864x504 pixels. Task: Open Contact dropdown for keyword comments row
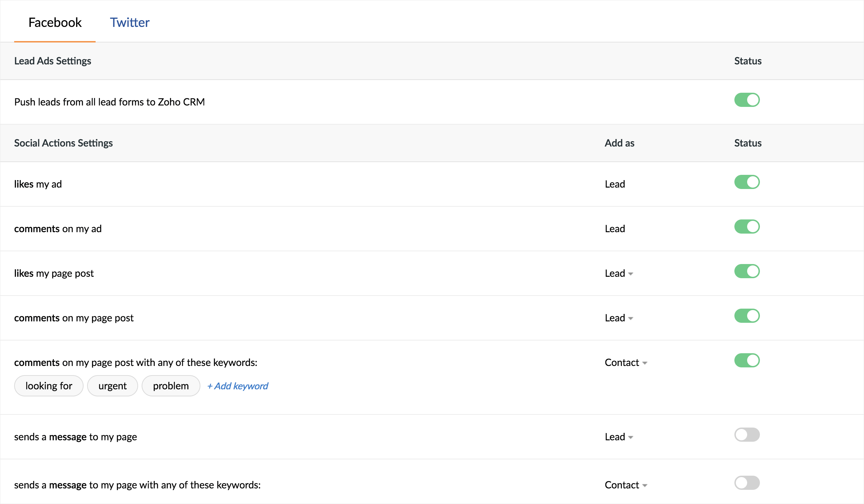(x=626, y=362)
